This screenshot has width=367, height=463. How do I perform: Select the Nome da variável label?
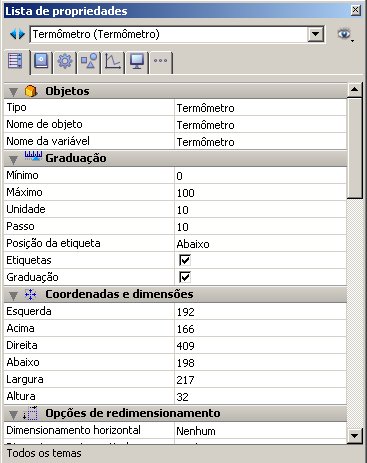[x=48, y=141]
